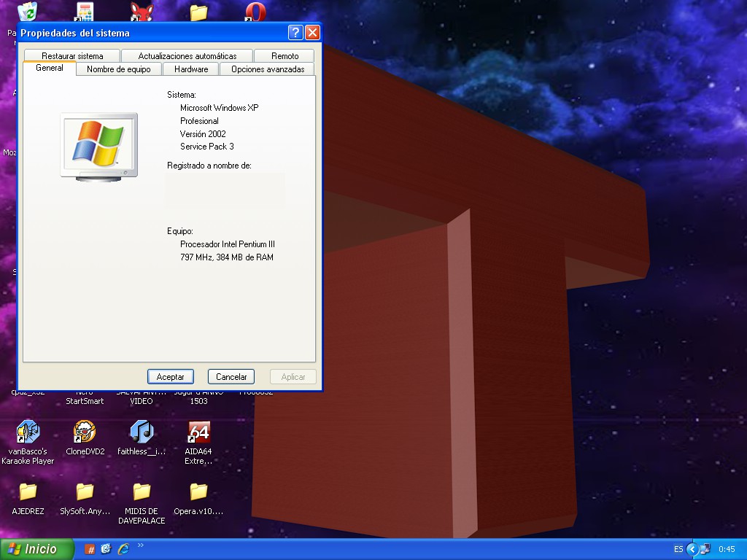747x560 pixels.
Task: Open the AJEDREZ folder
Action: tap(28, 492)
